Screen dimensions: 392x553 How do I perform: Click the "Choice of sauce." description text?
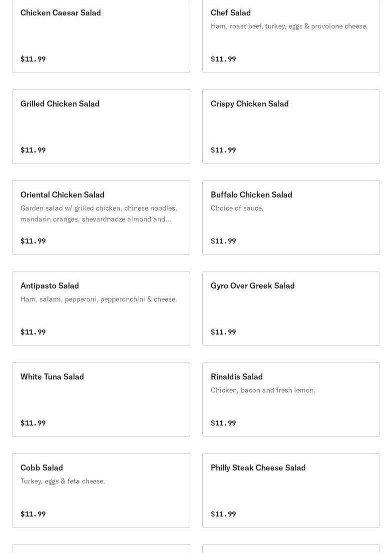click(237, 208)
